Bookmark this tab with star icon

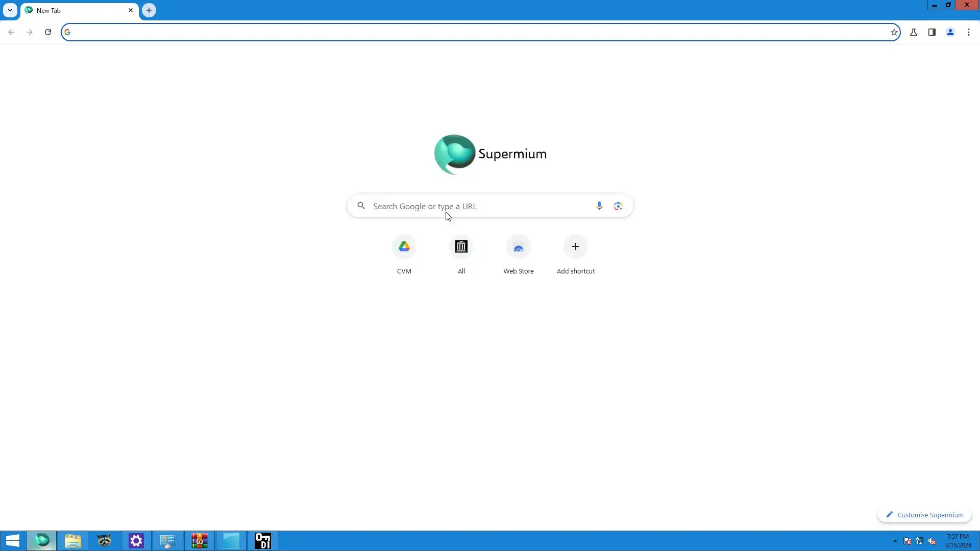click(x=894, y=32)
